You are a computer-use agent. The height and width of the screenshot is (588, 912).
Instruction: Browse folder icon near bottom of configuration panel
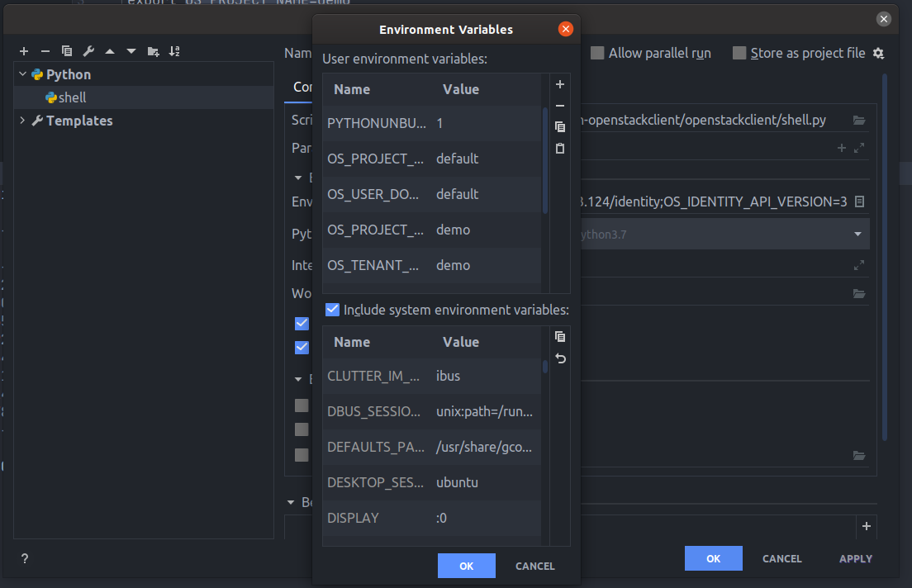coord(859,455)
